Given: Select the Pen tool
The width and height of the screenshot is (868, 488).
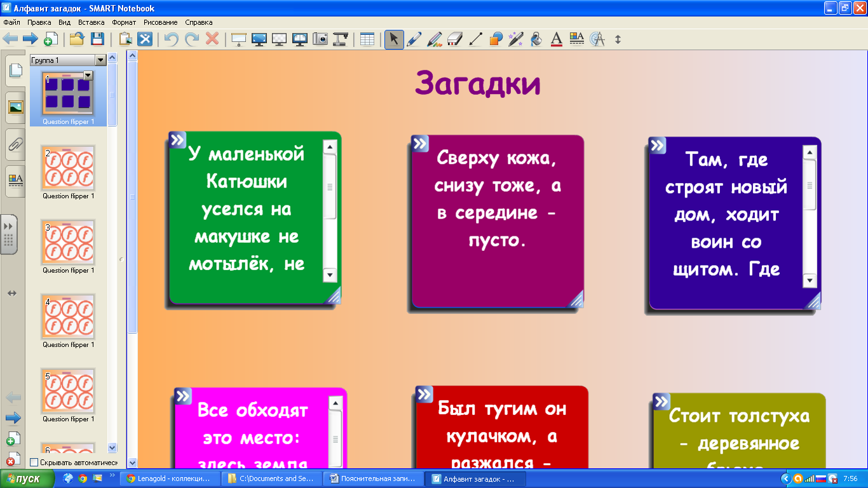Looking at the screenshot, I should 414,39.
